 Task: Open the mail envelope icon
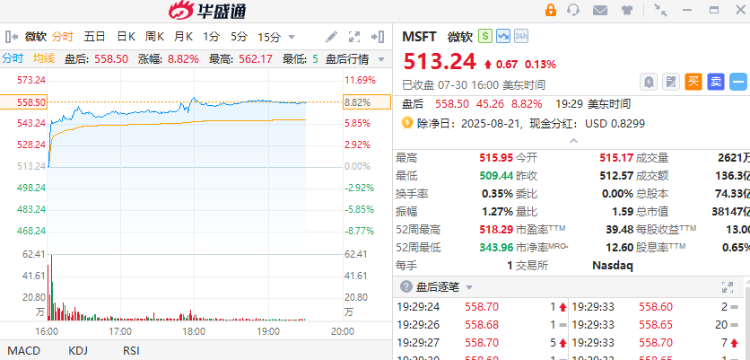(600, 10)
